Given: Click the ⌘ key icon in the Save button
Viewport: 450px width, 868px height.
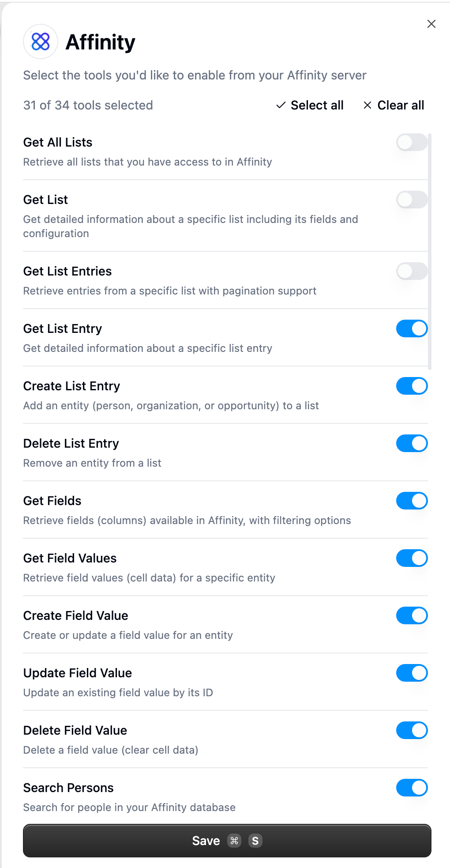Looking at the screenshot, I should point(235,841).
